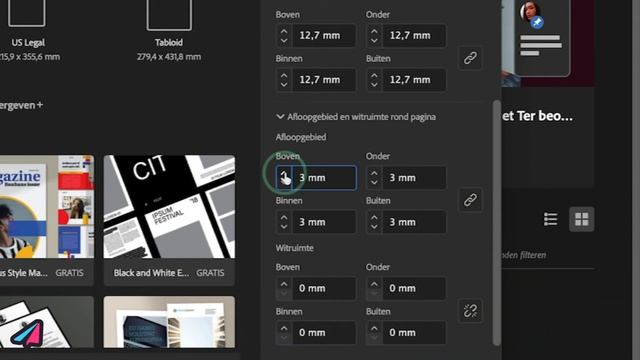Open the paper plane logo template thumbnail
This screenshot has width=640, height=360.
point(47,322)
